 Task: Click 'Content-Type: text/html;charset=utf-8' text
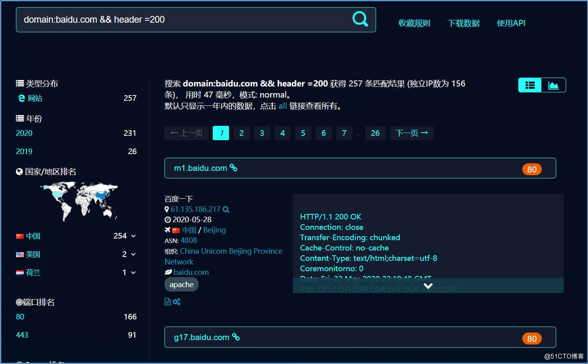point(368,258)
